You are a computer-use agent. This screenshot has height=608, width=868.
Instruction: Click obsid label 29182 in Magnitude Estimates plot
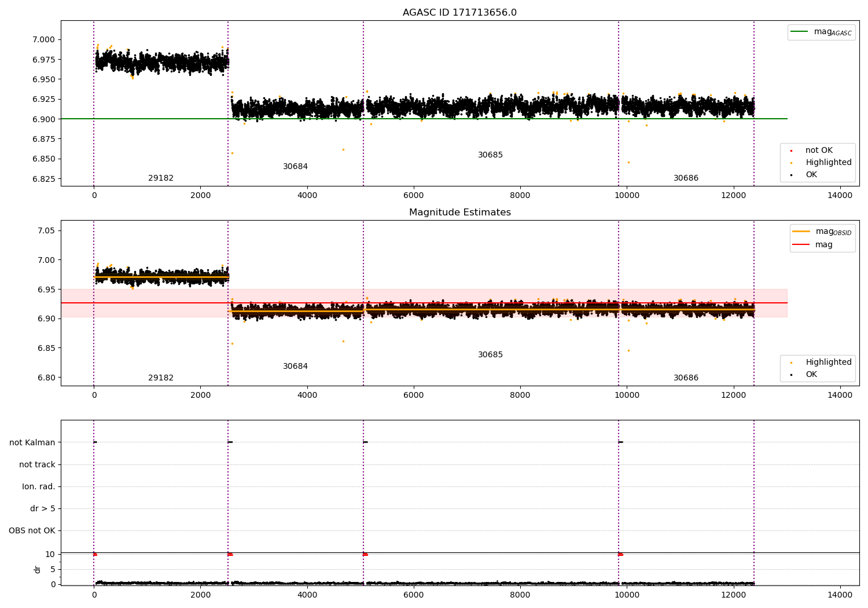click(x=161, y=378)
